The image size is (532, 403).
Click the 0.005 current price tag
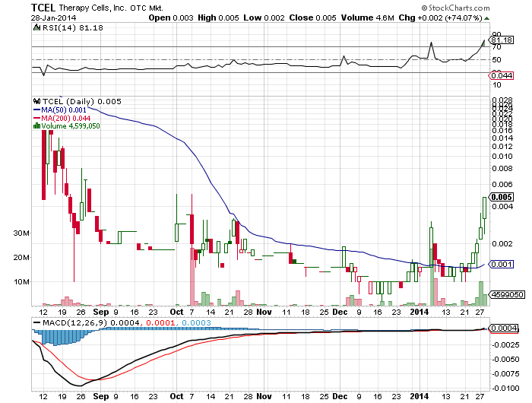502,197
